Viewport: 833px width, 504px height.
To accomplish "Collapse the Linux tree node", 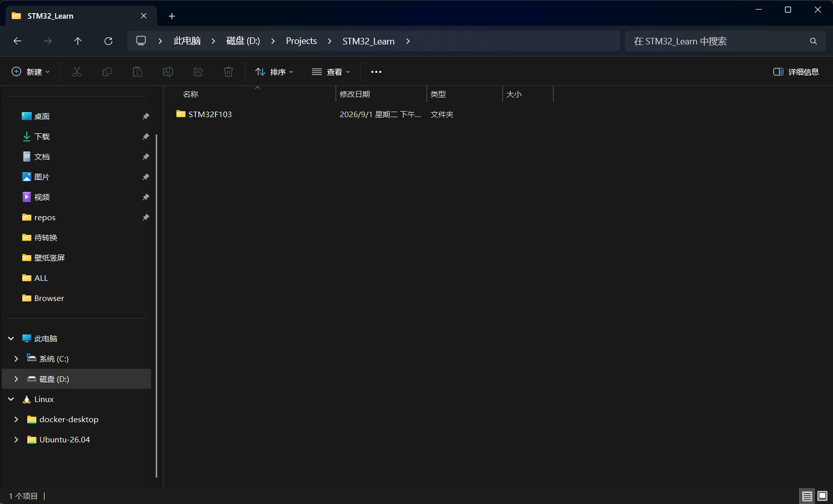I will pos(11,399).
